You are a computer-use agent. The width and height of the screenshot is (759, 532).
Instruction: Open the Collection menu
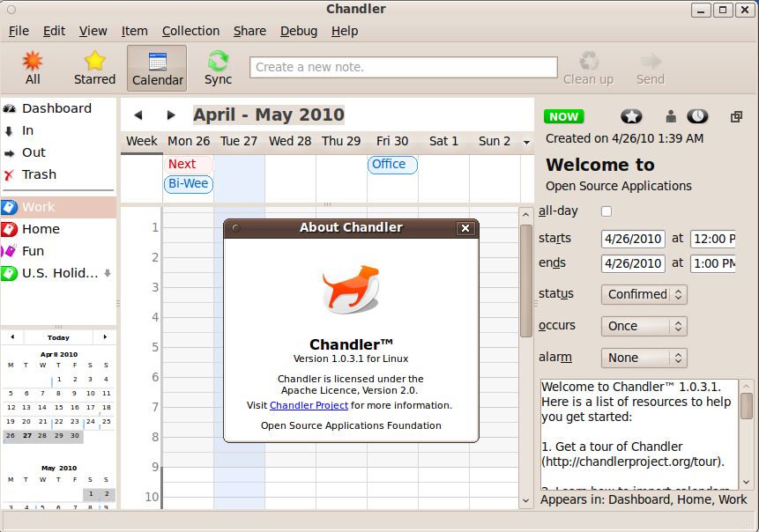190,31
